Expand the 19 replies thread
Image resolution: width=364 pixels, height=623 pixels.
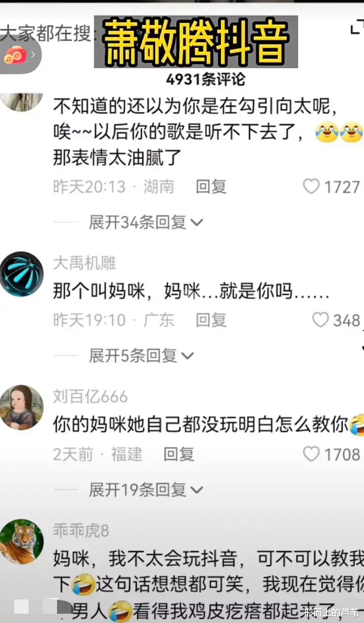coord(146,490)
